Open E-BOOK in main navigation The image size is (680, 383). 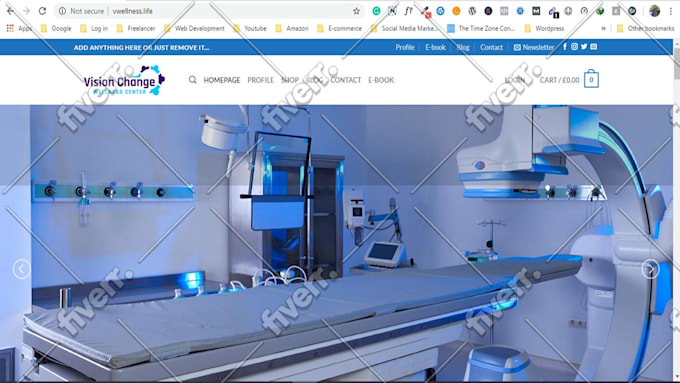coord(381,80)
